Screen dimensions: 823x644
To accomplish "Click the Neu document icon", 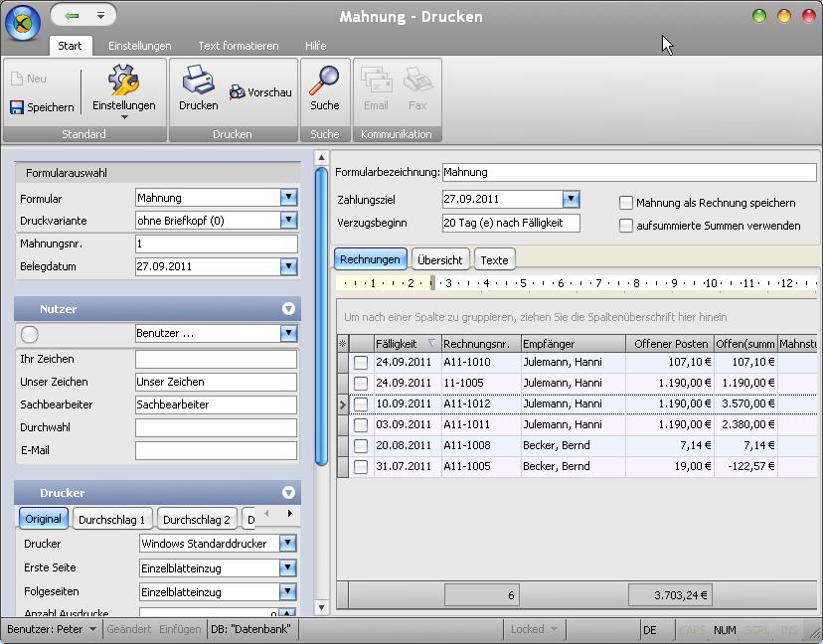I will (x=17, y=79).
